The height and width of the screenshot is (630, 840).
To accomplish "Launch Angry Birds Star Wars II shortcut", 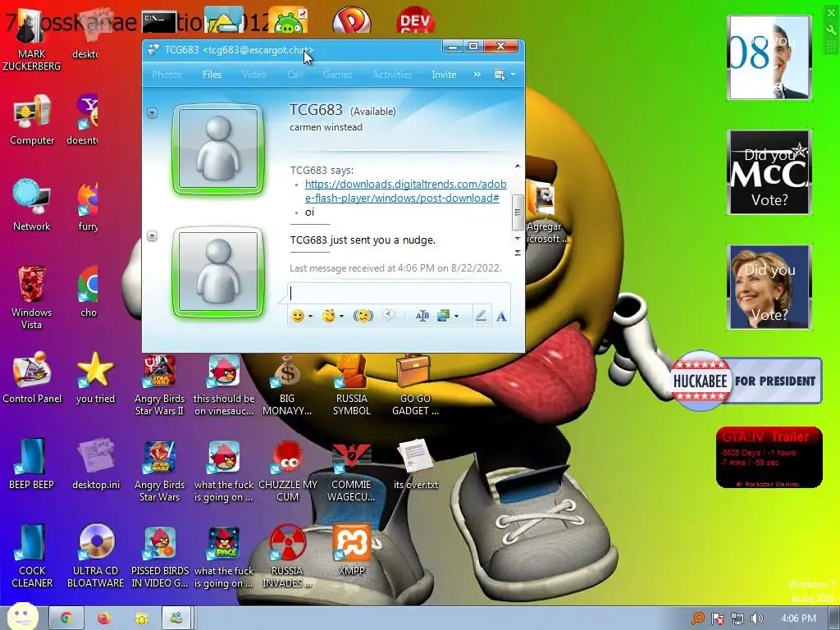I will 159,384.
